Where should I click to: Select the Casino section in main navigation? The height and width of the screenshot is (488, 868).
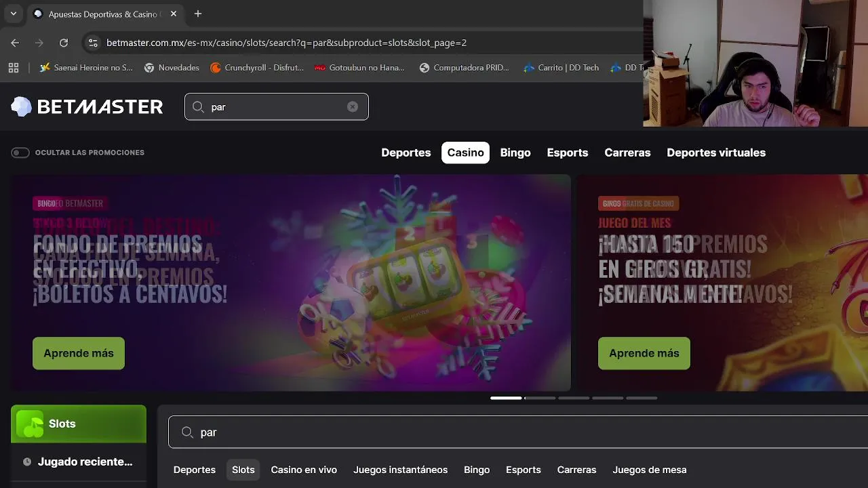point(465,152)
